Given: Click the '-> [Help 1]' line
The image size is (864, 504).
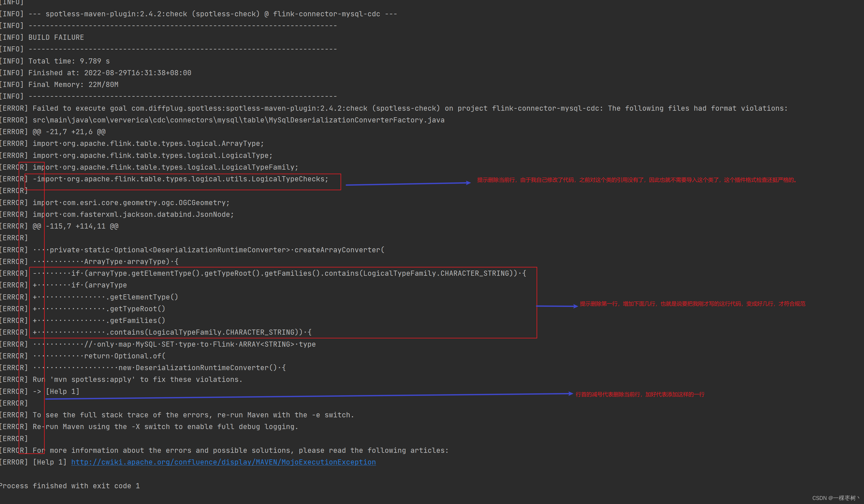Looking at the screenshot, I should [x=40, y=391].
